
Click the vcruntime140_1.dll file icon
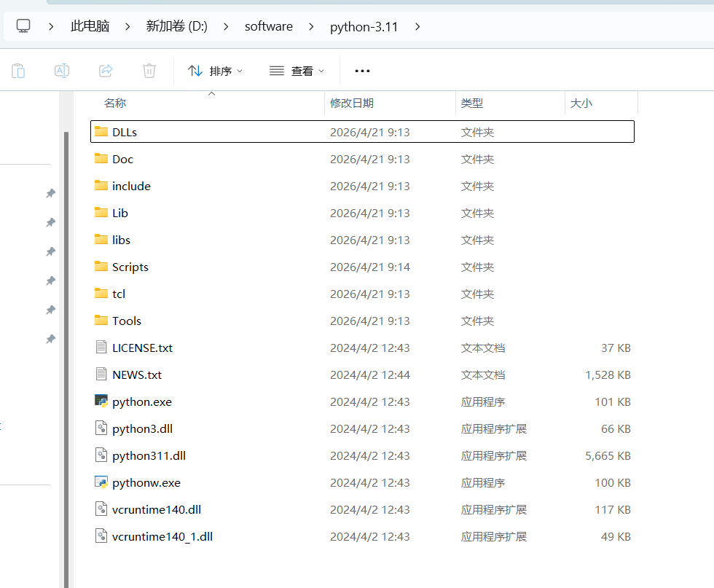[101, 536]
